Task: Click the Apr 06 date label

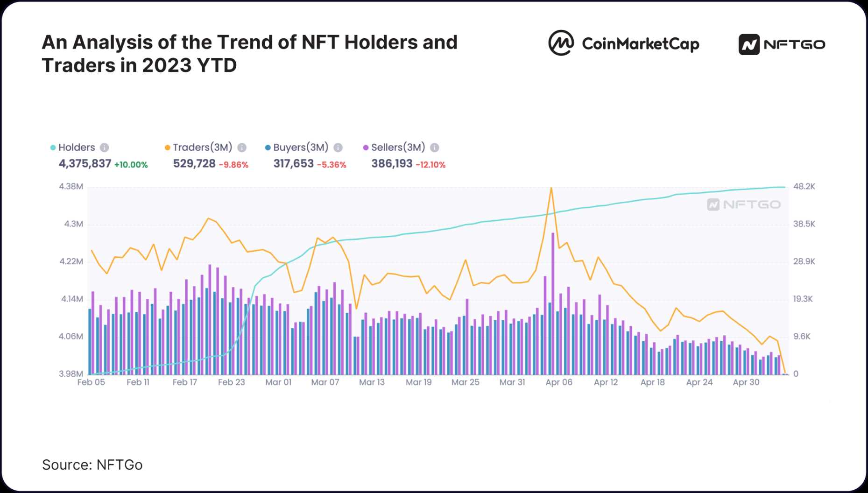Action: (559, 382)
